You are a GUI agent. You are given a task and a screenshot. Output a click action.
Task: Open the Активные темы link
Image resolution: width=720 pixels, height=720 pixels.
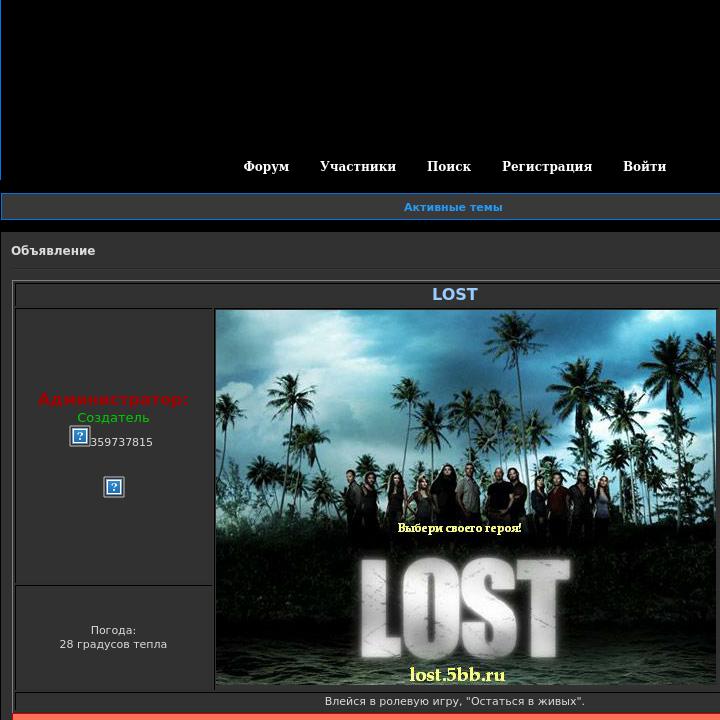tap(453, 207)
